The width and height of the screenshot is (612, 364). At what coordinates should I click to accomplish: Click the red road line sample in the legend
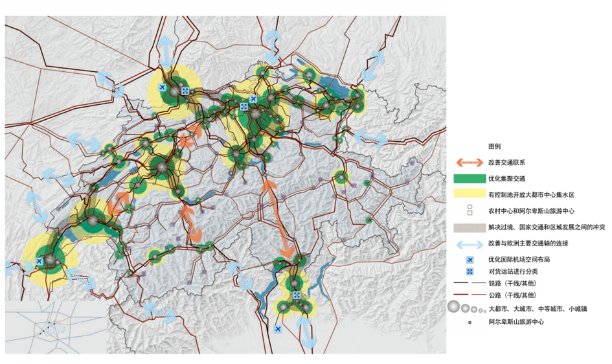[x=470, y=295]
